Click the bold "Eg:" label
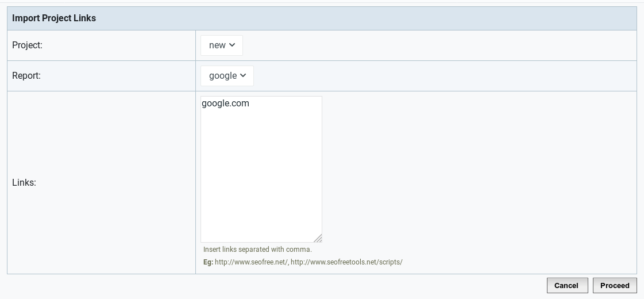 coord(208,262)
